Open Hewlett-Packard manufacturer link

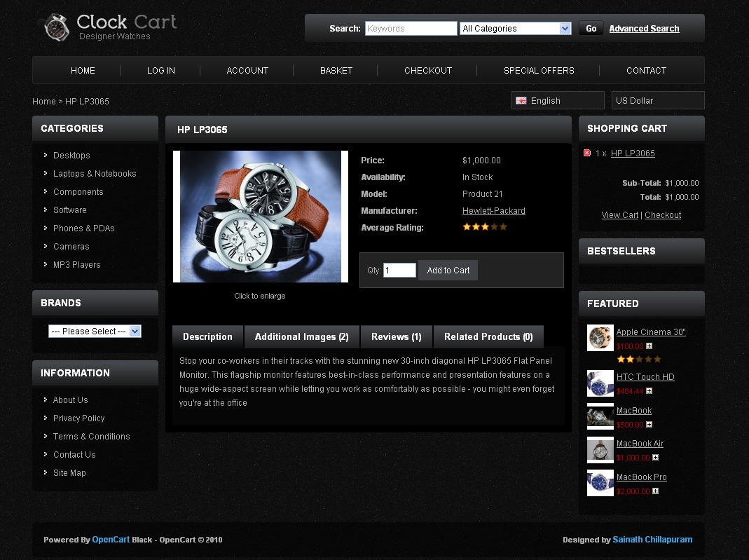tap(494, 211)
